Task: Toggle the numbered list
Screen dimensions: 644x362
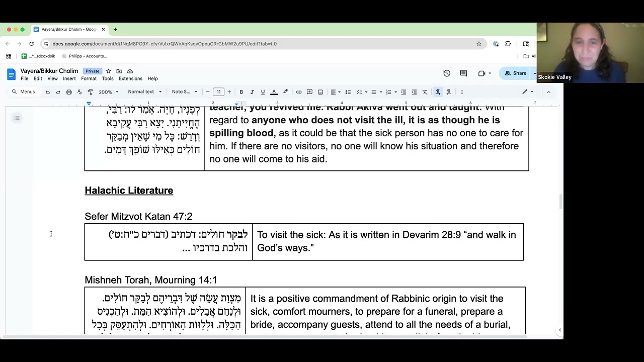Action: 388,92
